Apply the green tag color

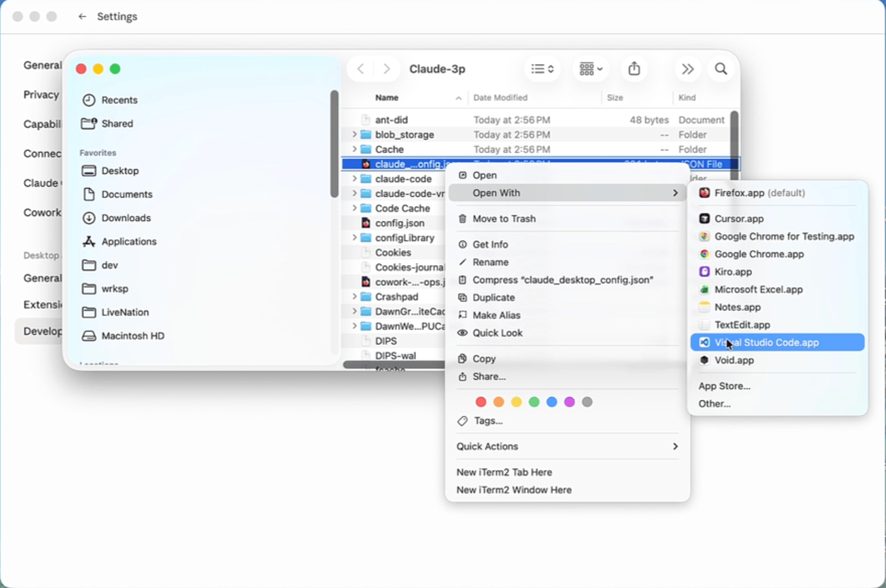click(534, 402)
